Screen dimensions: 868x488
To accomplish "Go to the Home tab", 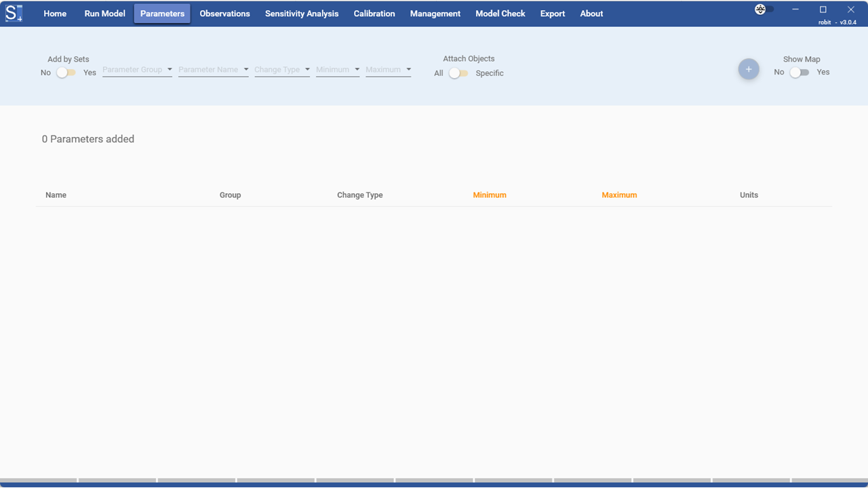I will pos(55,14).
